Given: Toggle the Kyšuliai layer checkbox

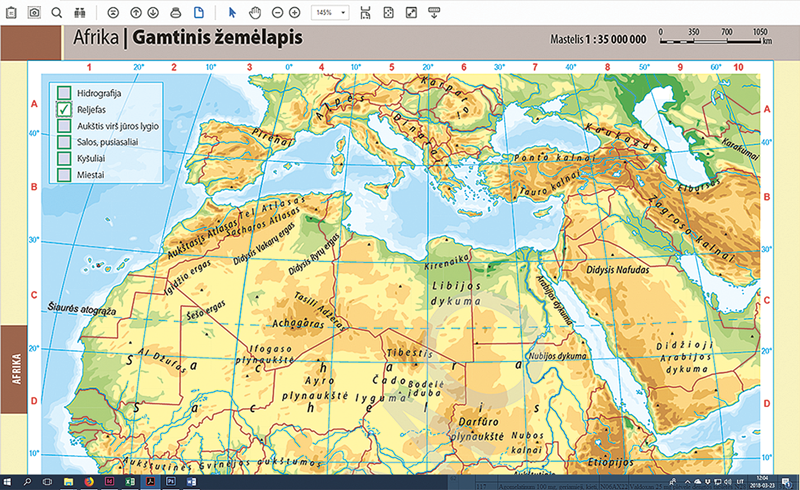Looking at the screenshot, I should click(x=64, y=158).
